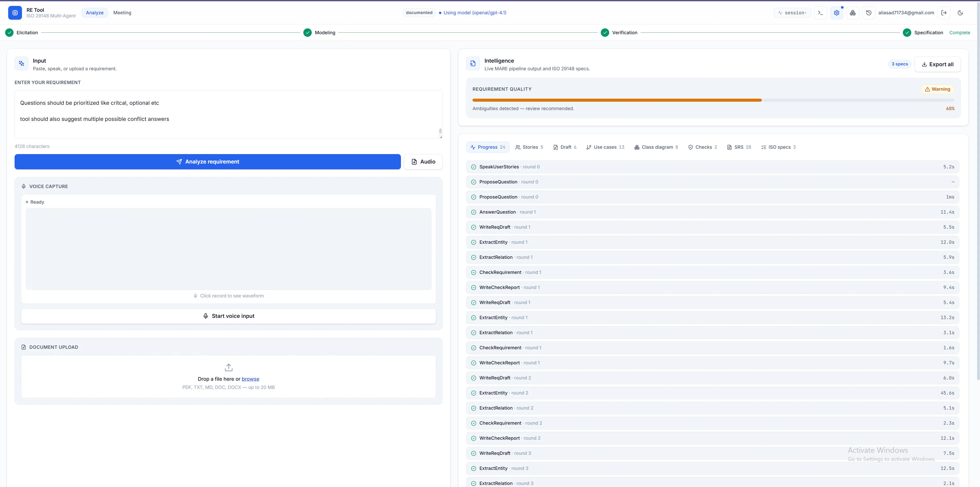The width and height of the screenshot is (980, 487).
Task: Click the Document Upload file icon
Action: (24, 347)
